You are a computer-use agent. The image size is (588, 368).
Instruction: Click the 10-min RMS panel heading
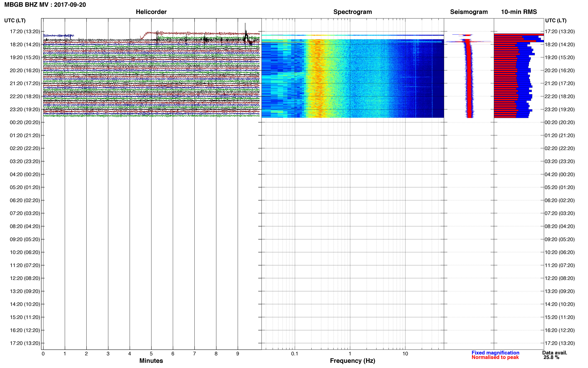click(x=519, y=12)
